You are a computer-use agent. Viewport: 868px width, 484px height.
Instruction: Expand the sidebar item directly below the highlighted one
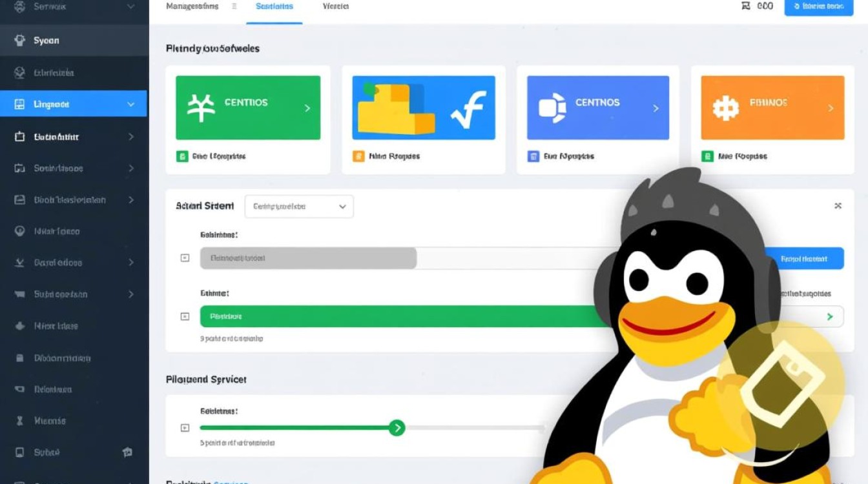[131, 137]
